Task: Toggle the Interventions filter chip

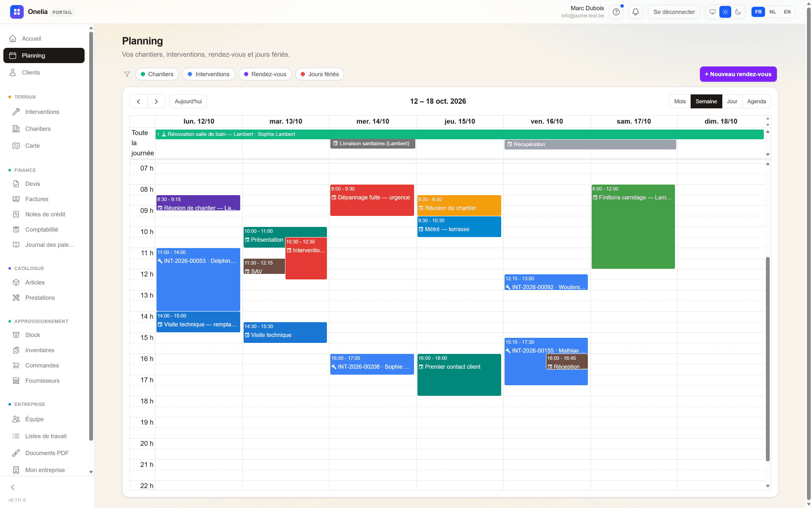Action: point(208,74)
